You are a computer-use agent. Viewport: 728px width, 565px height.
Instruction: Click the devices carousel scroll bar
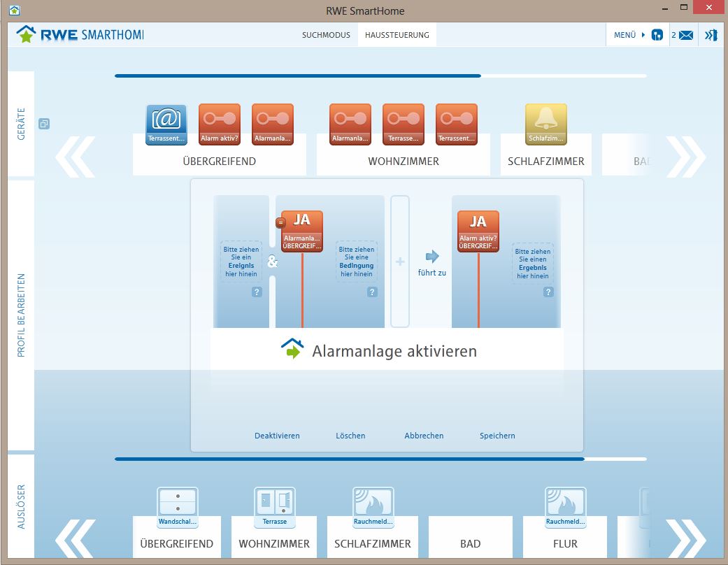click(380, 76)
